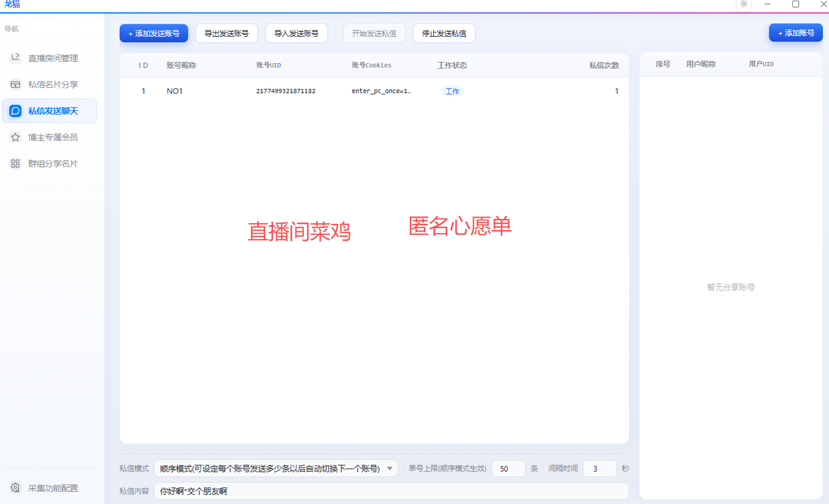Select the NO1 account row
The image size is (829, 504).
tap(374, 91)
